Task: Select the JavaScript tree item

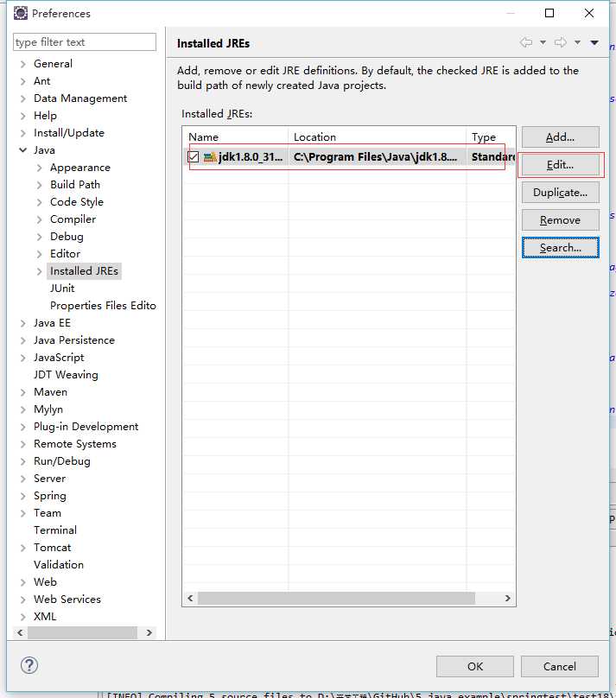Action: (59, 358)
